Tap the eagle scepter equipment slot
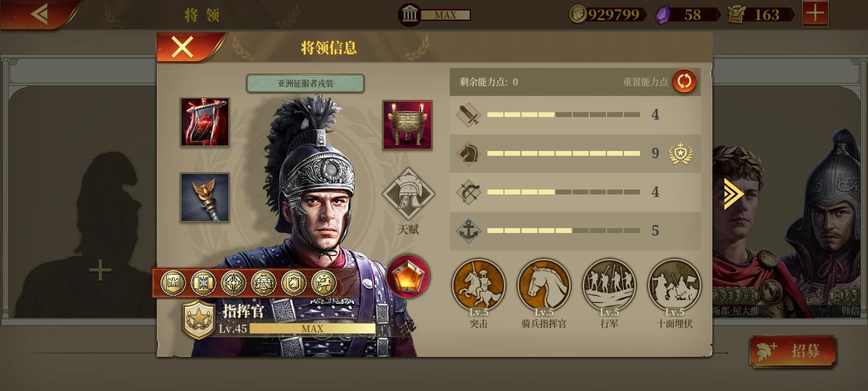The image size is (868, 391). point(205,197)
